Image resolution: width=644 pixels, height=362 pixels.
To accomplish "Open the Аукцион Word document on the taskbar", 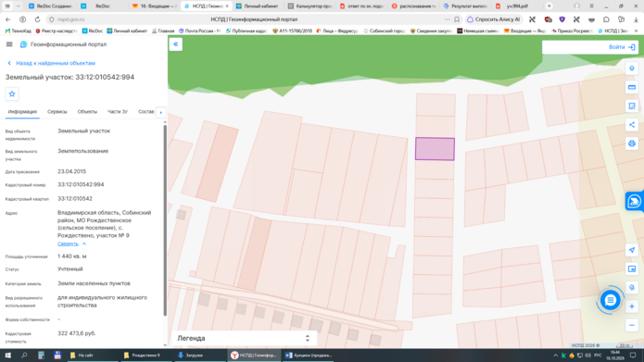I will pos(309,356).
